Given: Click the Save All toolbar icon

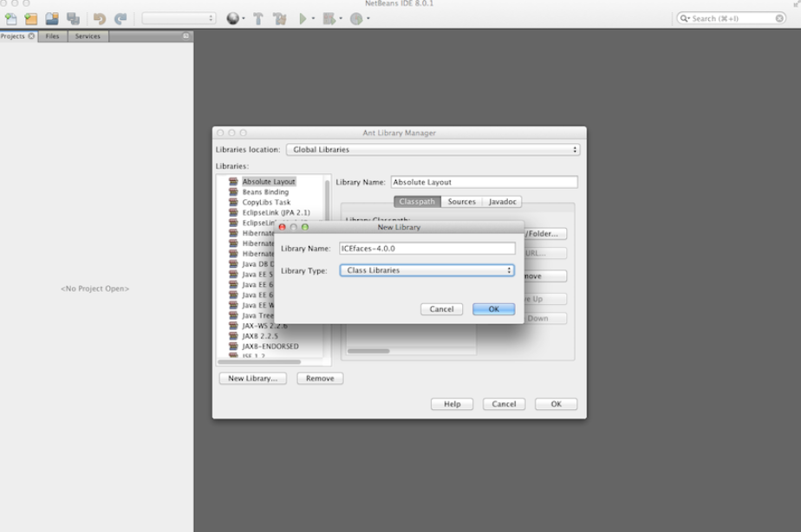Looking at the screenshot, I should point(73,18).
